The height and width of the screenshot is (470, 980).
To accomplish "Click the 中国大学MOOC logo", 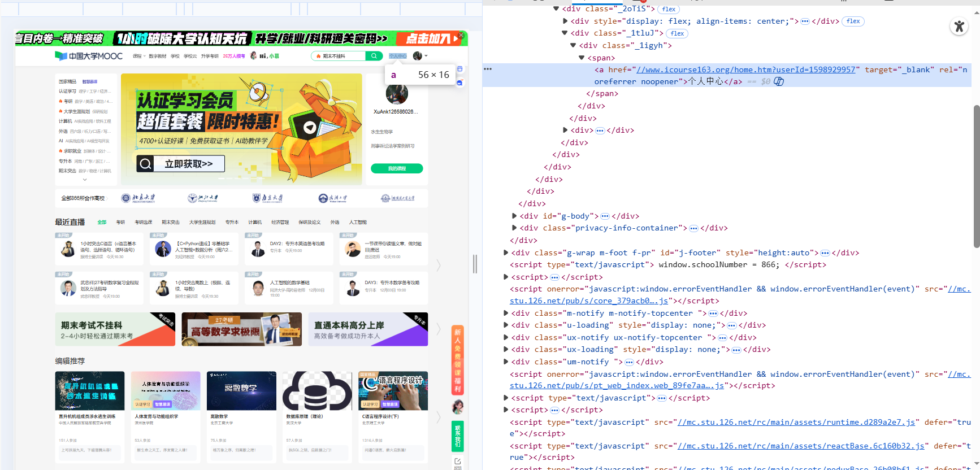I will [89, 56].
